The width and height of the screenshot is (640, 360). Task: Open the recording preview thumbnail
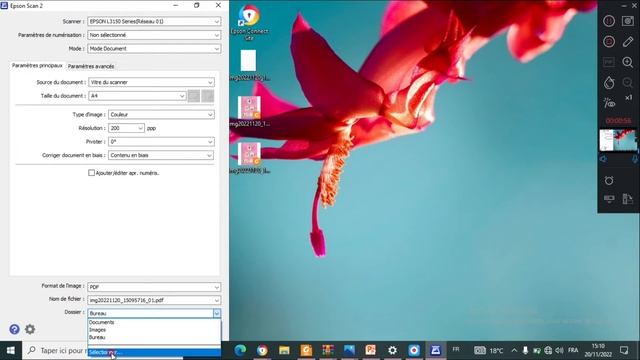(618, 140)
